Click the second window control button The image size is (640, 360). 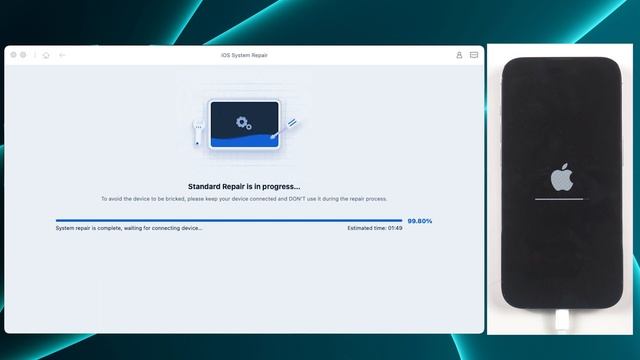point(23,55)
